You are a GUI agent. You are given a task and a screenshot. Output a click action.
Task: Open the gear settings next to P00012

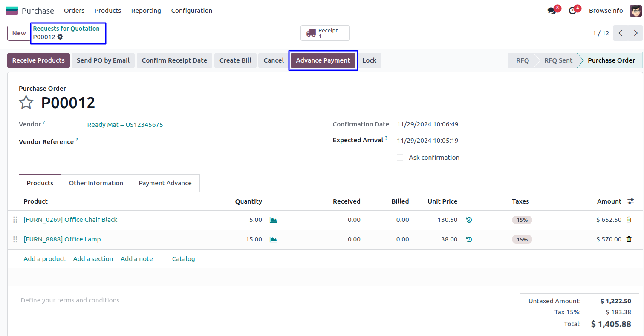pyautogui.click(x=60, y=37)
